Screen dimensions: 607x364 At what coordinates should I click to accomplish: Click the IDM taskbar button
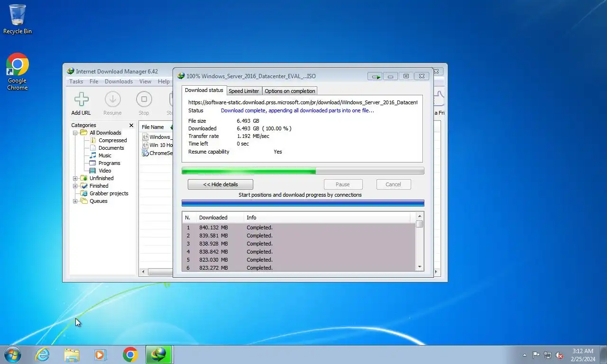point(159,355)
